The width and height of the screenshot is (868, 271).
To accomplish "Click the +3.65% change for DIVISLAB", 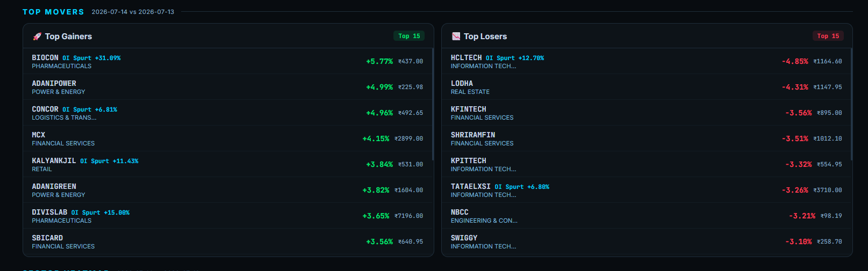I will (376, 216).
